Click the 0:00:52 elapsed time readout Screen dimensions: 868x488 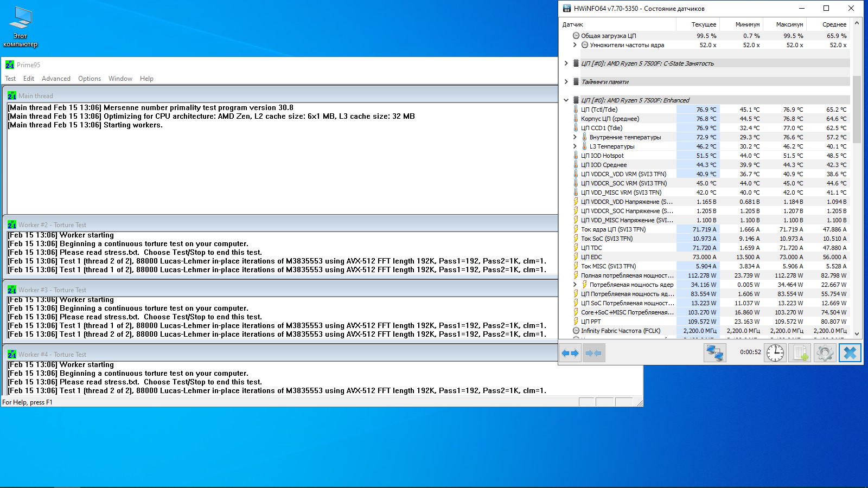tap(750, 352)
